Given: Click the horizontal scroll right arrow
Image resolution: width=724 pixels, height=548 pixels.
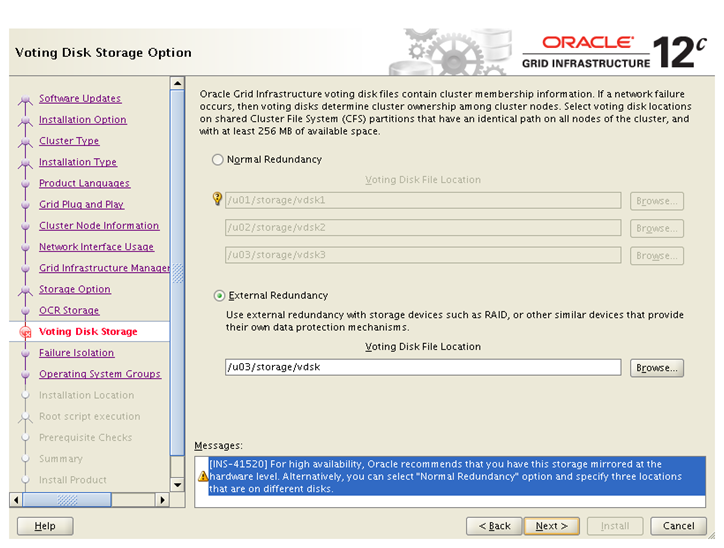Looking at the screenshot, I should coord(162,500).
